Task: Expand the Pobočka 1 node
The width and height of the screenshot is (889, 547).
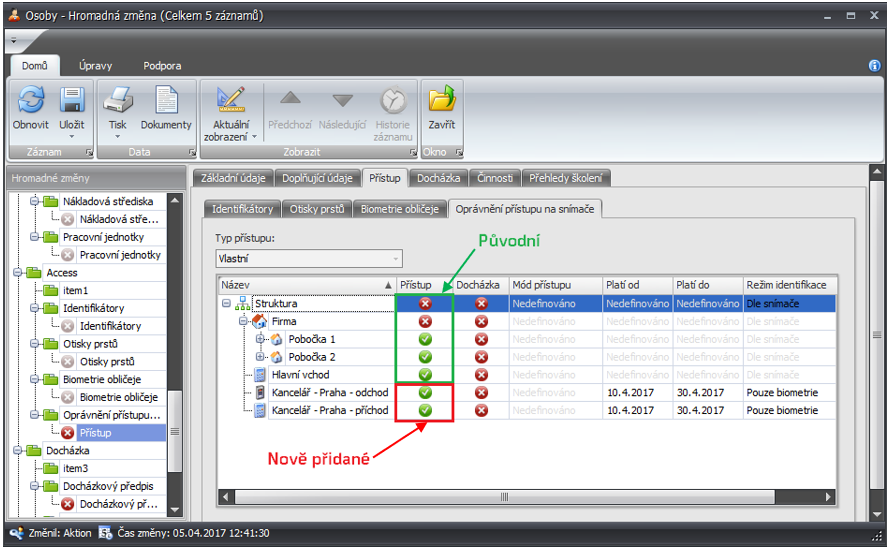Action: tap(260, 339)
